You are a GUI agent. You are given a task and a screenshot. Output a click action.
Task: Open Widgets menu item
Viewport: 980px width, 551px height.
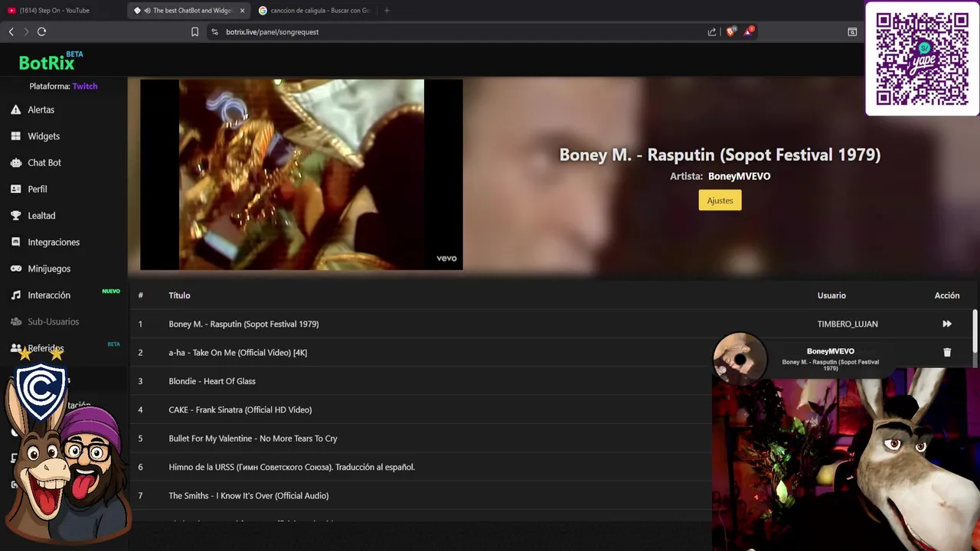44,136
